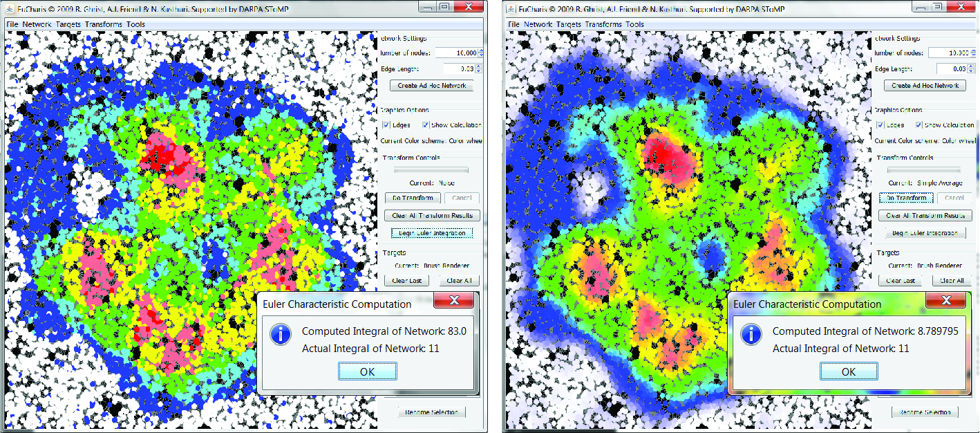Click info icon in left Euler dialog
The image size is (980, 433).
[280, 335]
